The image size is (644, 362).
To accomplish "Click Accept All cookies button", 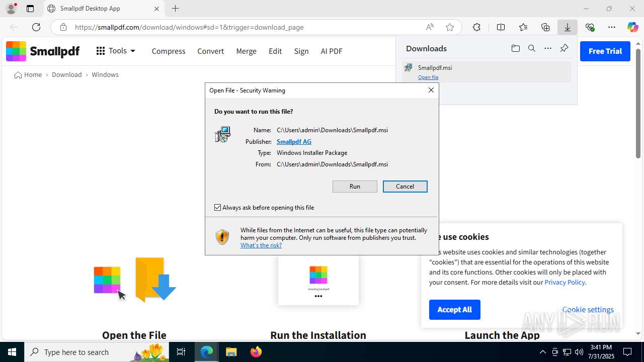I will tap(455, 310).
